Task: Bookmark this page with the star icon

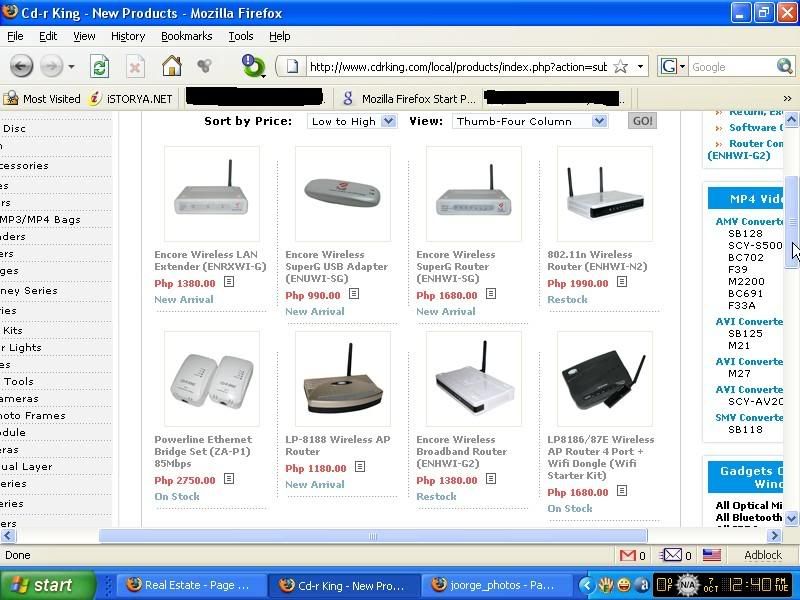Action: point(620,66)
